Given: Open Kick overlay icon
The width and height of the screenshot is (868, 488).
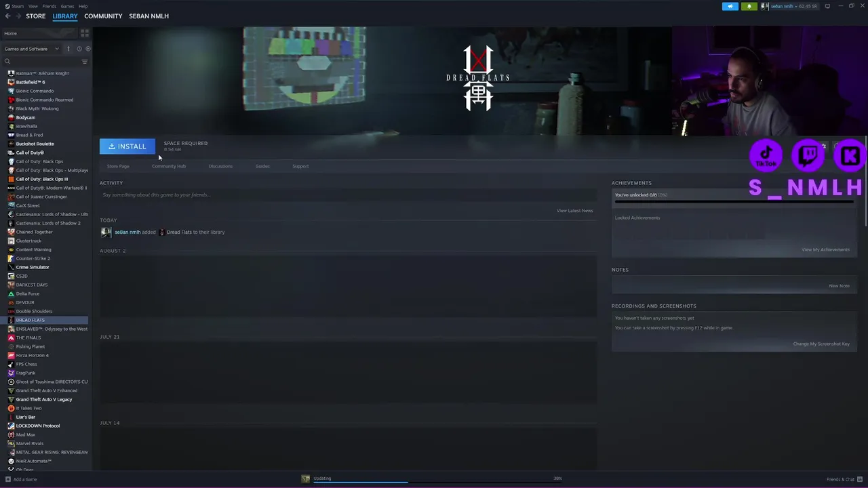Looking at the screenshot, I should (850, 155).
